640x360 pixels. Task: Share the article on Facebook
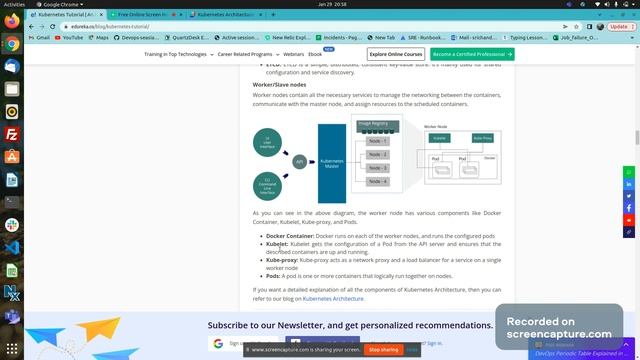629,208
